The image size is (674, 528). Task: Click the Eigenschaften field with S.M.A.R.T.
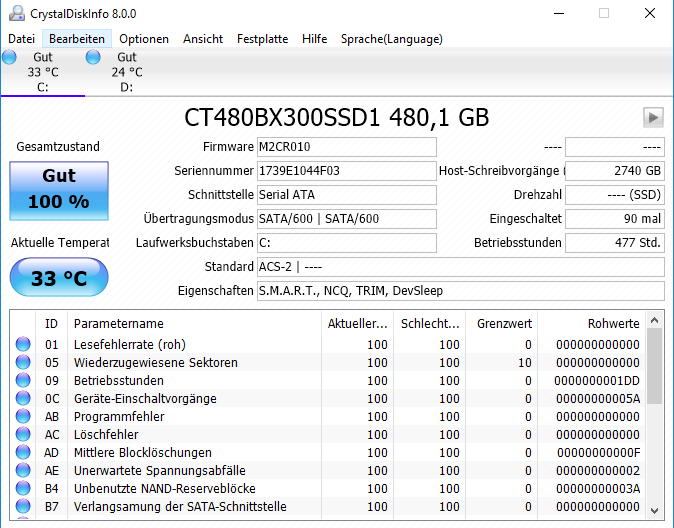pos(461,291)
